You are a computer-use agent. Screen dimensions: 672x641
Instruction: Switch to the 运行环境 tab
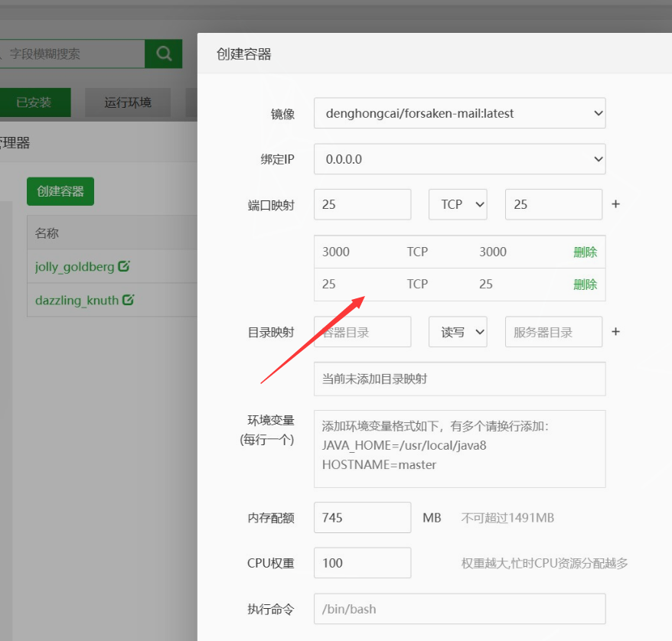click(128, 102)
